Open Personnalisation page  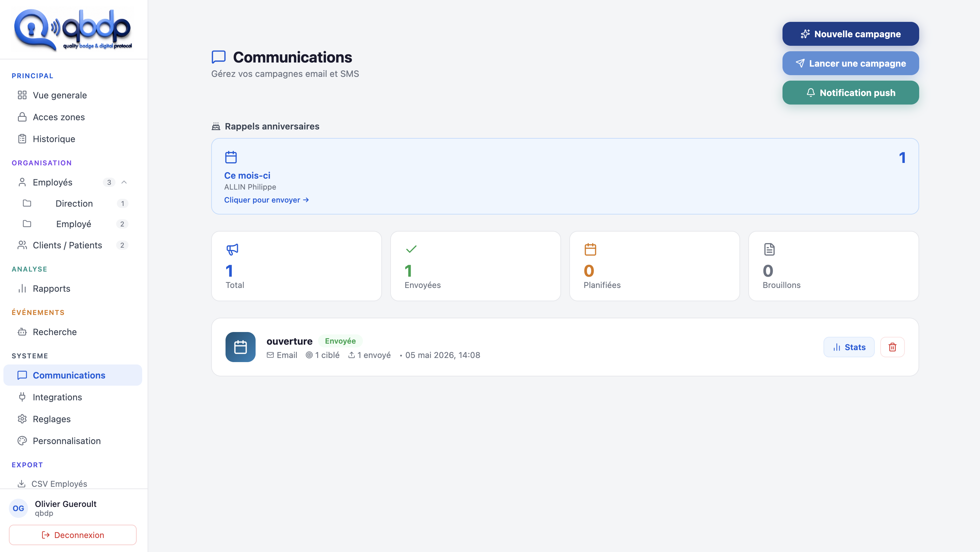(73, 441)
